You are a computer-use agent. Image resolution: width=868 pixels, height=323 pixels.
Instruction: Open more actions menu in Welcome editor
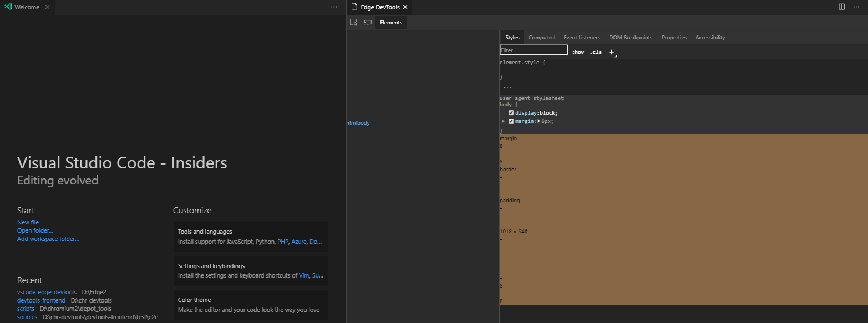point(333,7)
